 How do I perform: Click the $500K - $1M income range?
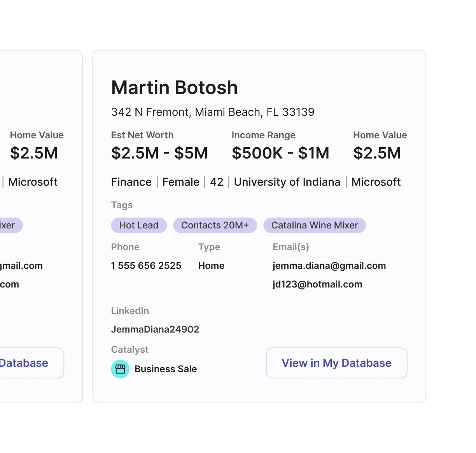[280, 153]
